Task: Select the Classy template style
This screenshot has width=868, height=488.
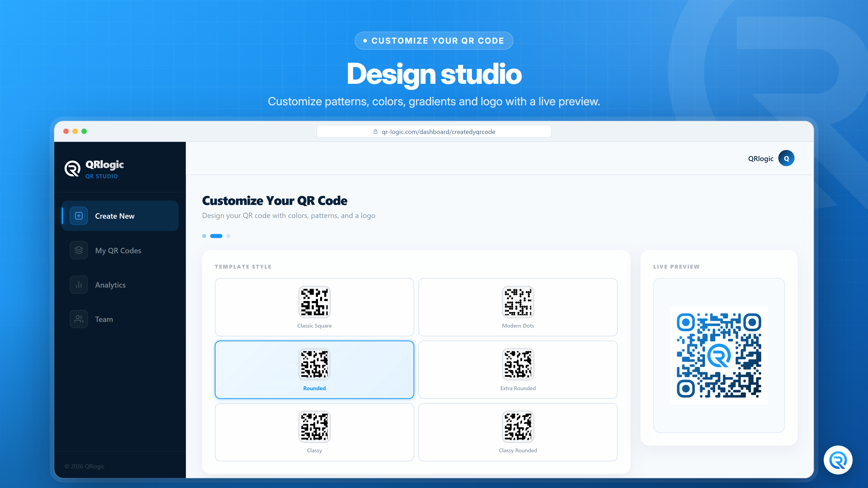Action: click(314, 432)
